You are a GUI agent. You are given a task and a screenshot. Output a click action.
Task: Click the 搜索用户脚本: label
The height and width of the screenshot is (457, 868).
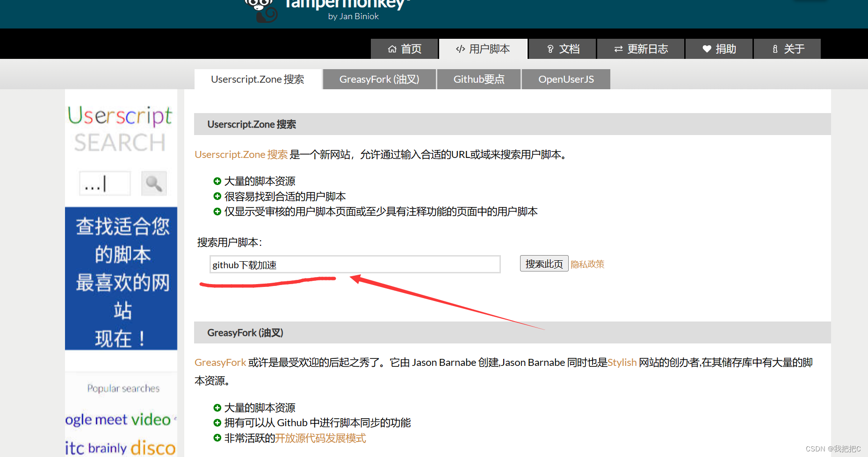230,243
